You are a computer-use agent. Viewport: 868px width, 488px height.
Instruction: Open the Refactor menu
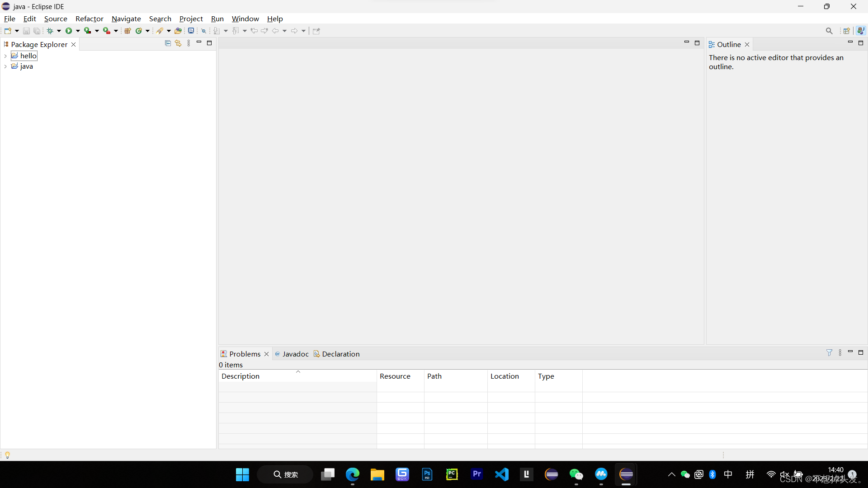pos(89,19)
